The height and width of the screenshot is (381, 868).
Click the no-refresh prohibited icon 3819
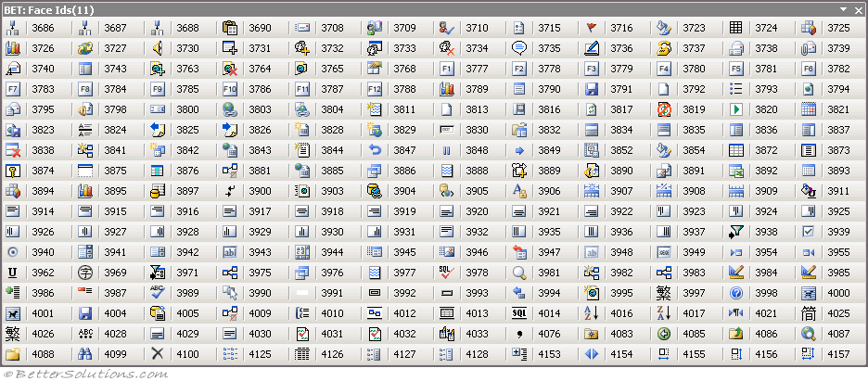[664, 109]
